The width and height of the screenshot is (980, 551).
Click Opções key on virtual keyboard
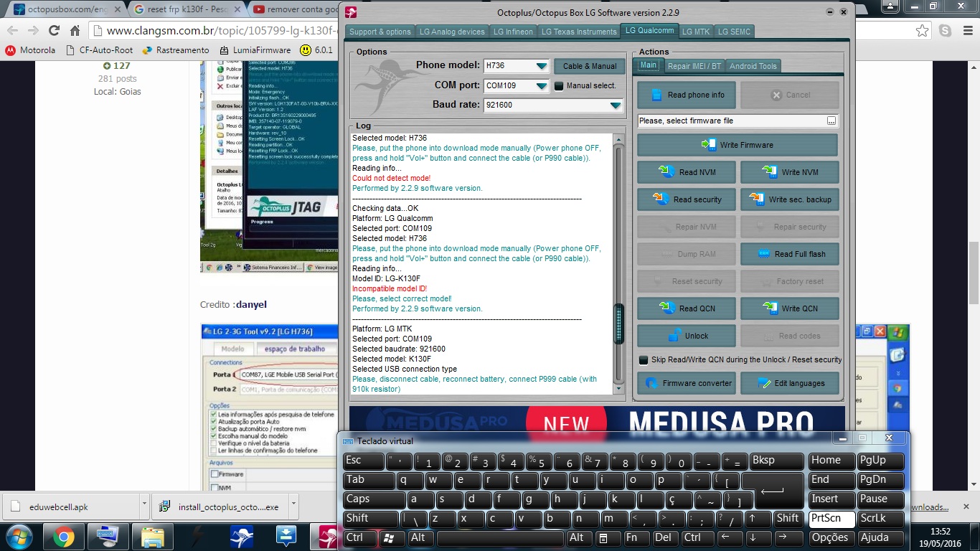click(831, 538)
